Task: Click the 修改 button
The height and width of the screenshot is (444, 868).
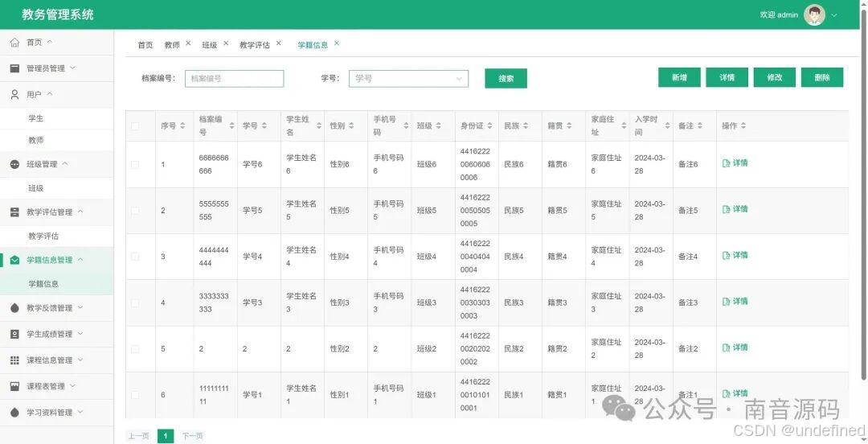Action: pyautogui.click(x=775, y=77)
